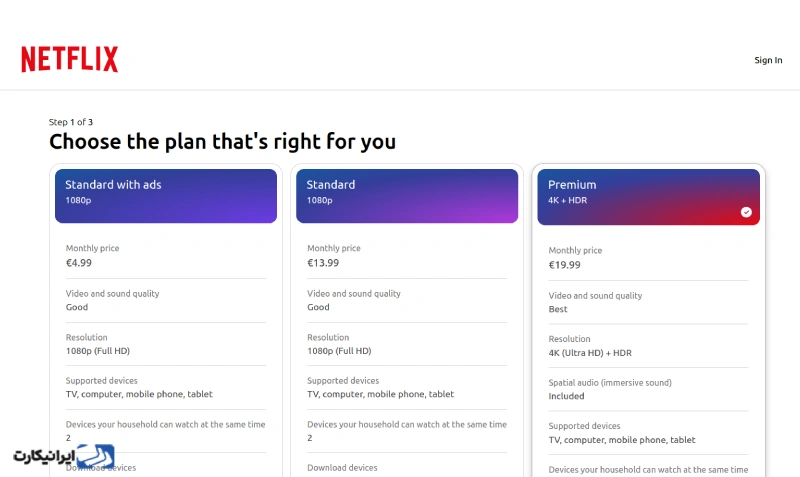
Task: Click the Sign In link
Action: tap(768, 60)
